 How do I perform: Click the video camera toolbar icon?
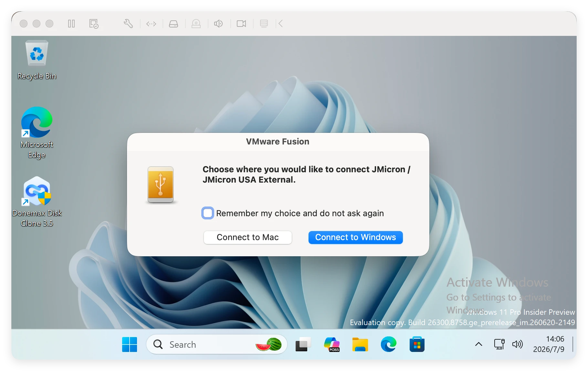click(x=241, y=24)
